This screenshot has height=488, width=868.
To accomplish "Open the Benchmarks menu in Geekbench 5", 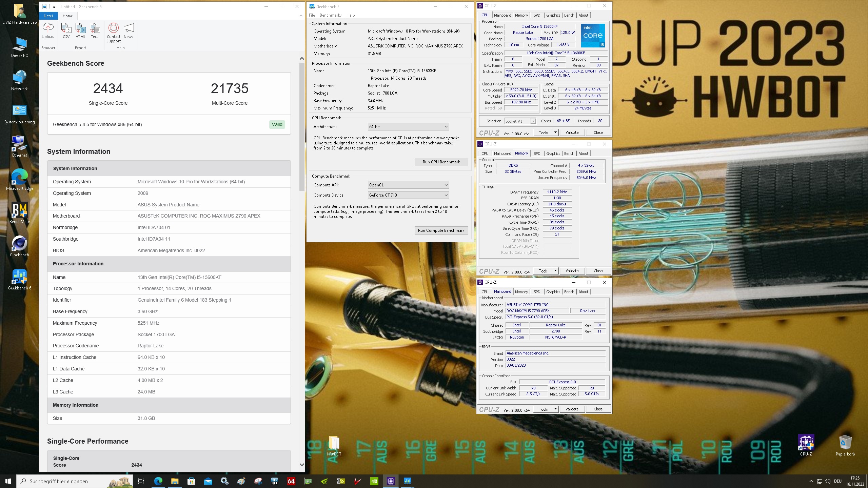I will coord(331,15).
